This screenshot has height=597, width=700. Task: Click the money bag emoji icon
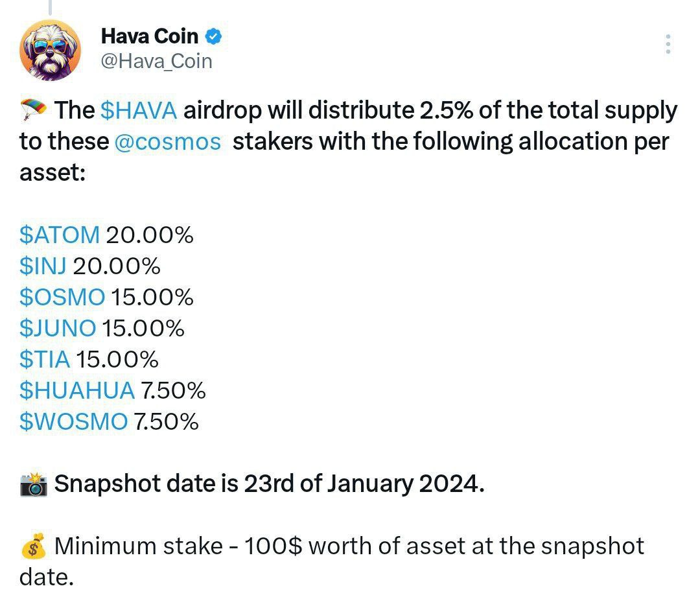tap(34, 546)
